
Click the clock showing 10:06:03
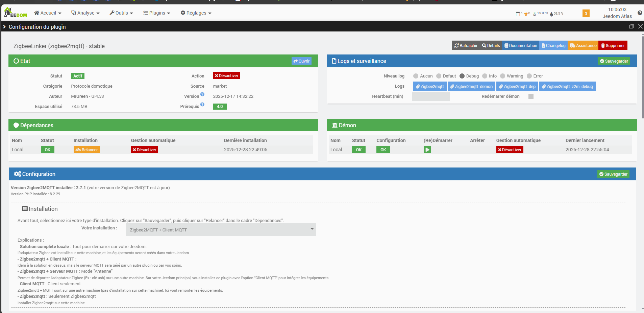[x=617, y=9]
